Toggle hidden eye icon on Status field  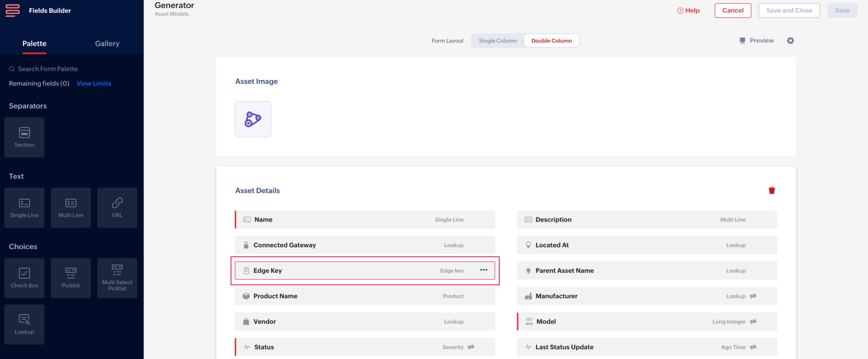(471, 347)
